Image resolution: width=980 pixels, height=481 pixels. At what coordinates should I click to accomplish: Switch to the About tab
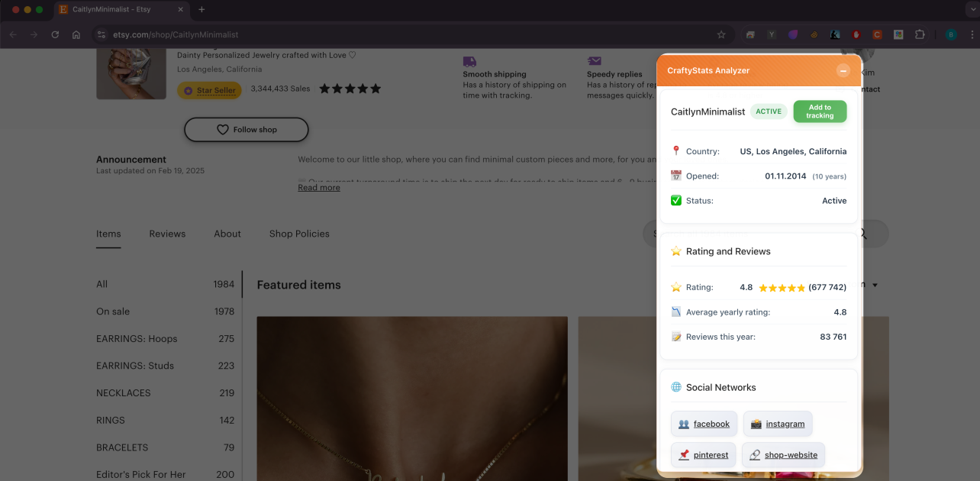pos(227,234)
